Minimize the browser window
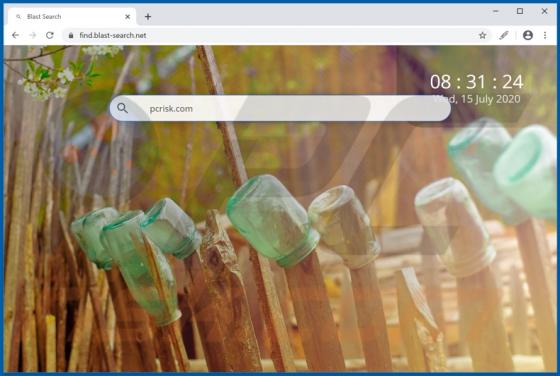This screenshot has height=376, width=560. coord(496,11)
